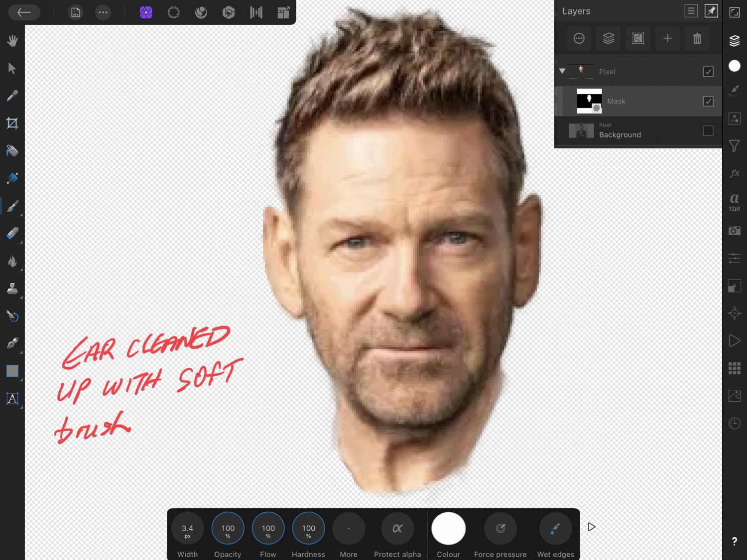Select the Paint Brush tool
Image resolution: width=747 pixels, height=560 pixels.
(x=12, y=206)
